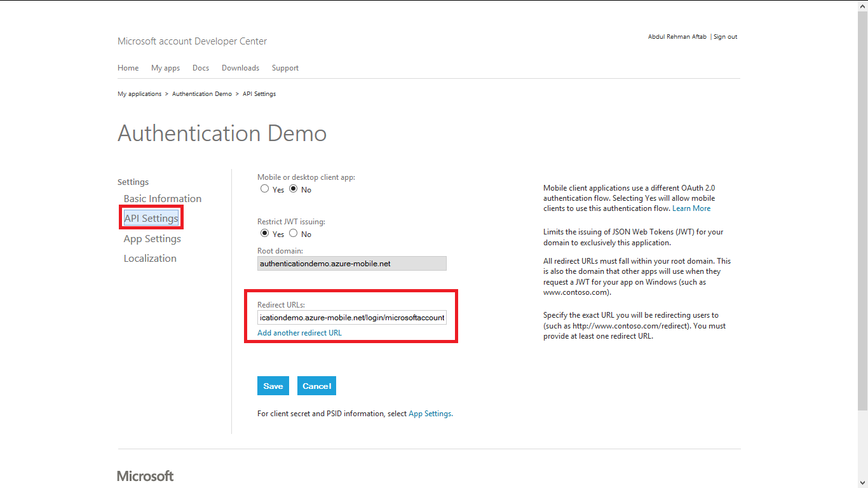Click the 'Root domain:' label

click(x=280, y=251)
